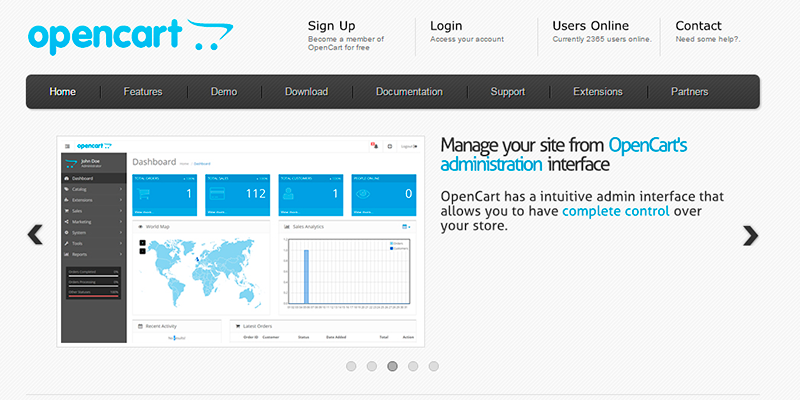The width and height of the screenshot is (800, 400).
Task: Select the third carousel dot
Action: 393,367
